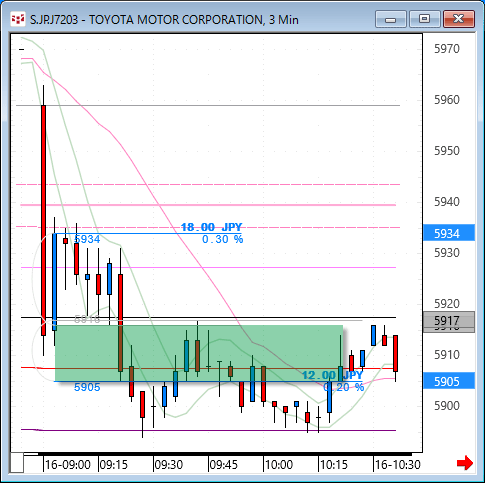Viewport: 485px width, 483px height.
Task: Click the 5950 price scale label
Action: [x=447, y=151]
